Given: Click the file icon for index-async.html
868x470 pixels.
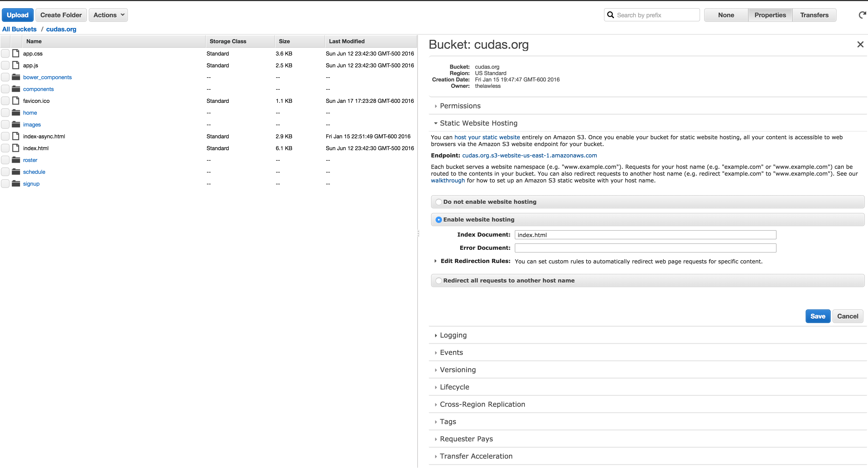Looking at the screenshot, I should (15, 136).
